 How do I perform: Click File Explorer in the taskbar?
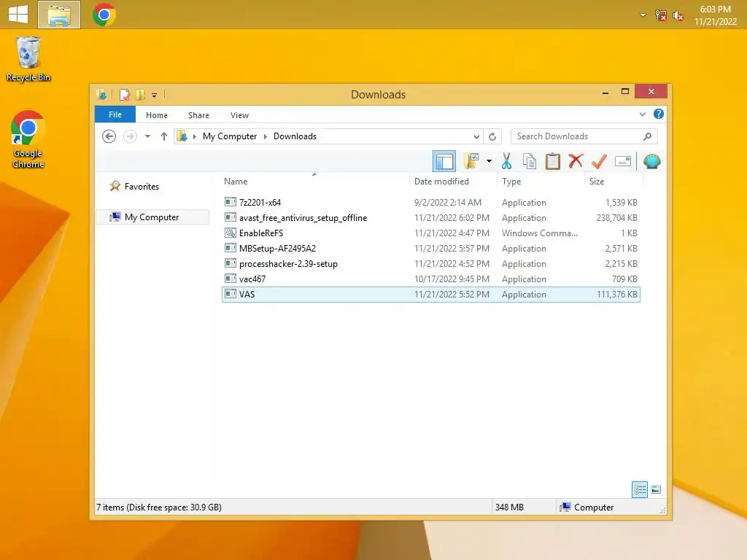(59, 15)
